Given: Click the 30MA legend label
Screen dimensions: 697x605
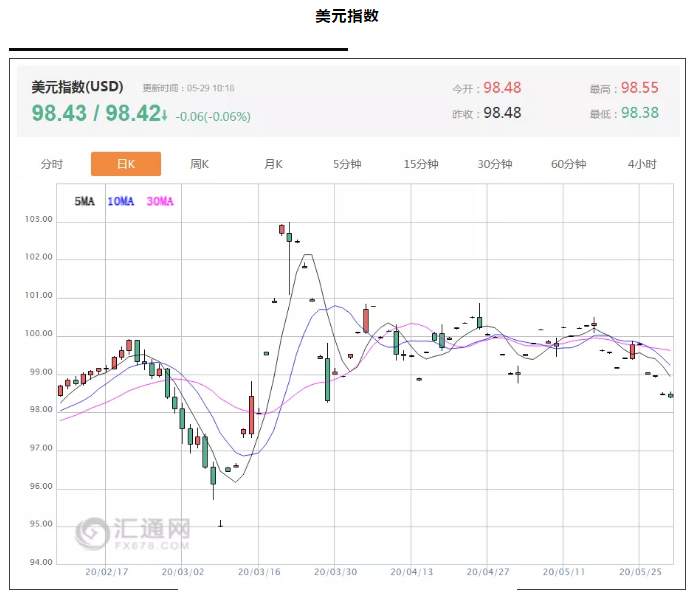Looking at the screenshot, I should (160, 201).
